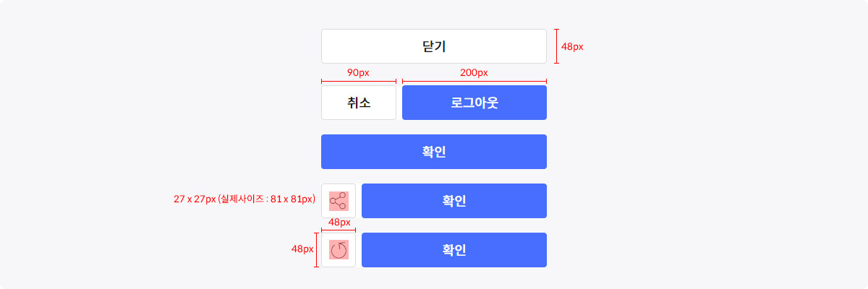The height and width of the screenshot is (289, 868).
Task: Click the red horizontal measure above the refresh button
Action: pyautogui.click(x=339, y=230)
